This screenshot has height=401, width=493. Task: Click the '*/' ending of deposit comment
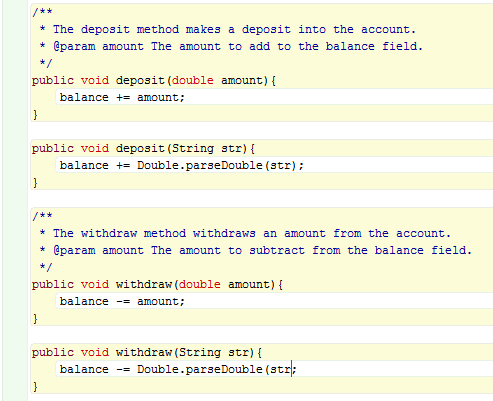coord(46,63)
